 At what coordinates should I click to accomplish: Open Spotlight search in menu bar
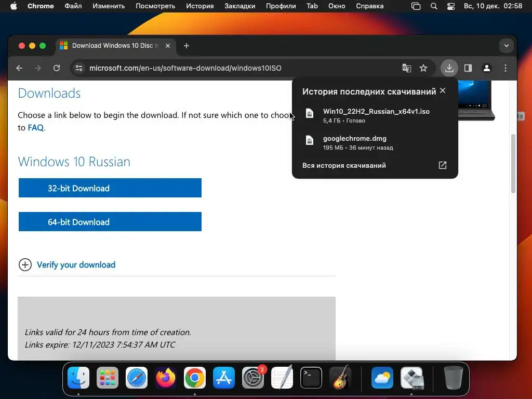(x=434, y=6)
